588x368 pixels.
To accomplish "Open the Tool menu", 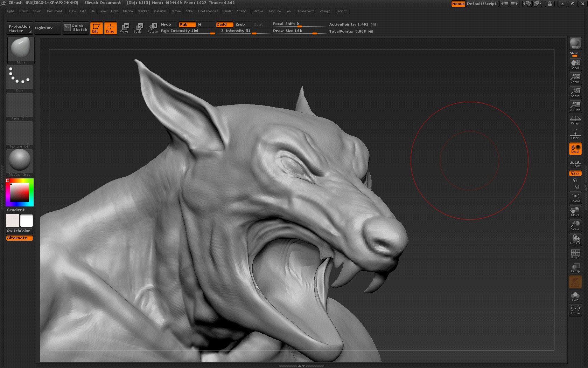I will [288, 11].
